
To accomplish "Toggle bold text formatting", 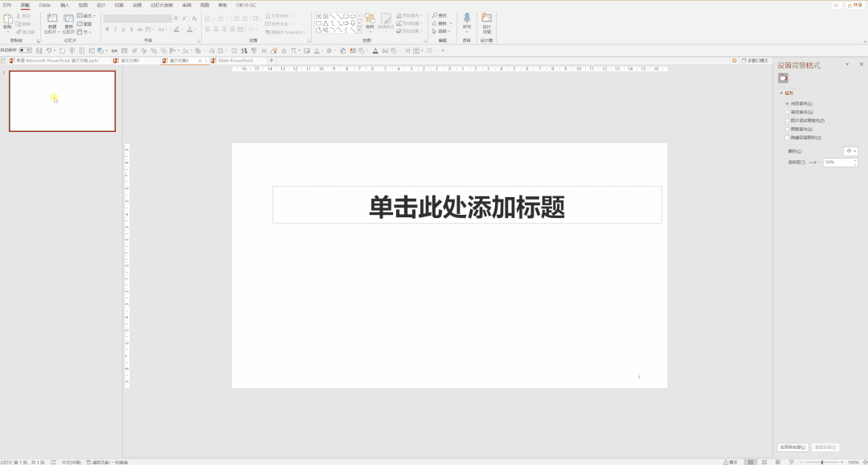I will click(108, 30).
